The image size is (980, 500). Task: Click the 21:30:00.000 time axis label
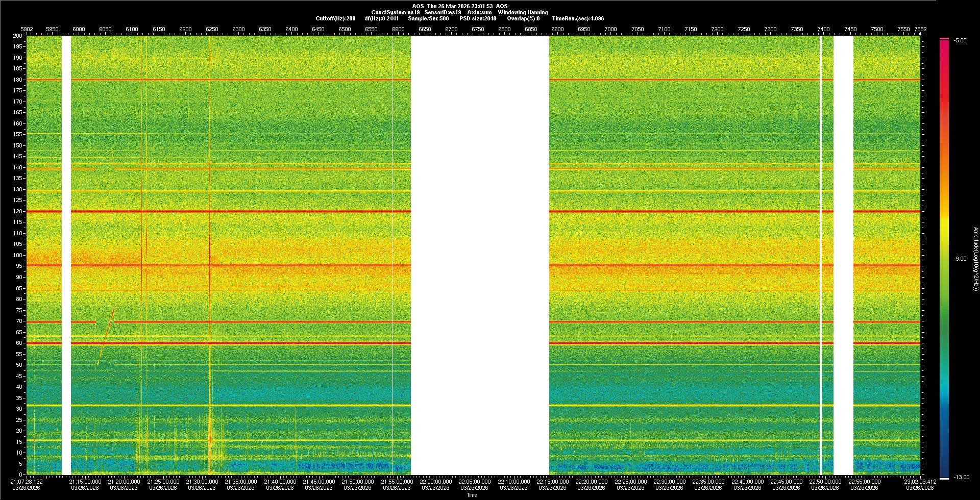pos(202,482)
